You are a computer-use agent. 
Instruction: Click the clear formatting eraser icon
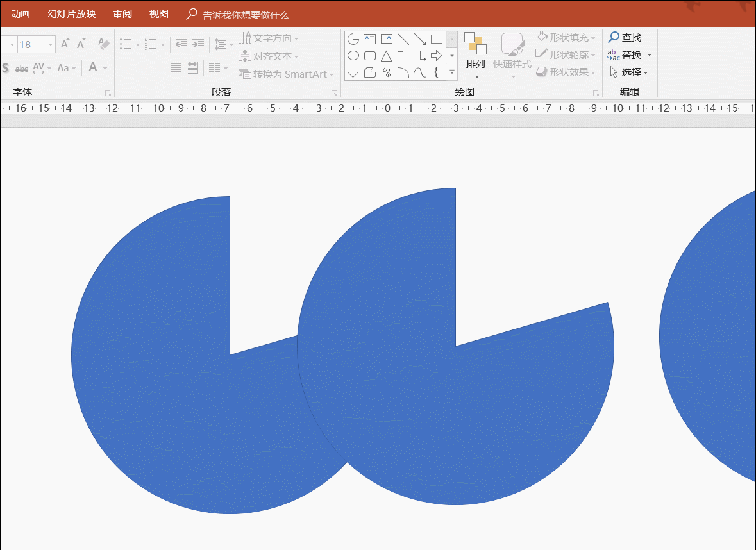(x=104, y=44)
